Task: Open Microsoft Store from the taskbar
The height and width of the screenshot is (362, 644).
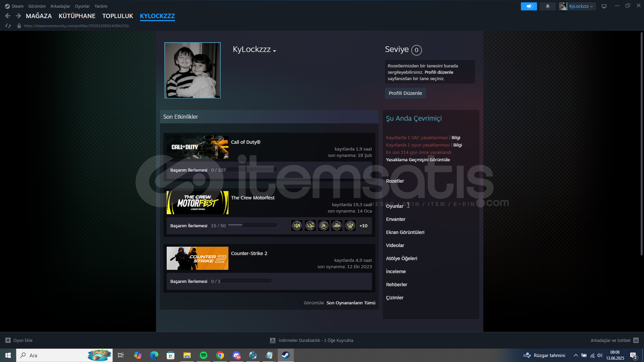Action: 171,355
